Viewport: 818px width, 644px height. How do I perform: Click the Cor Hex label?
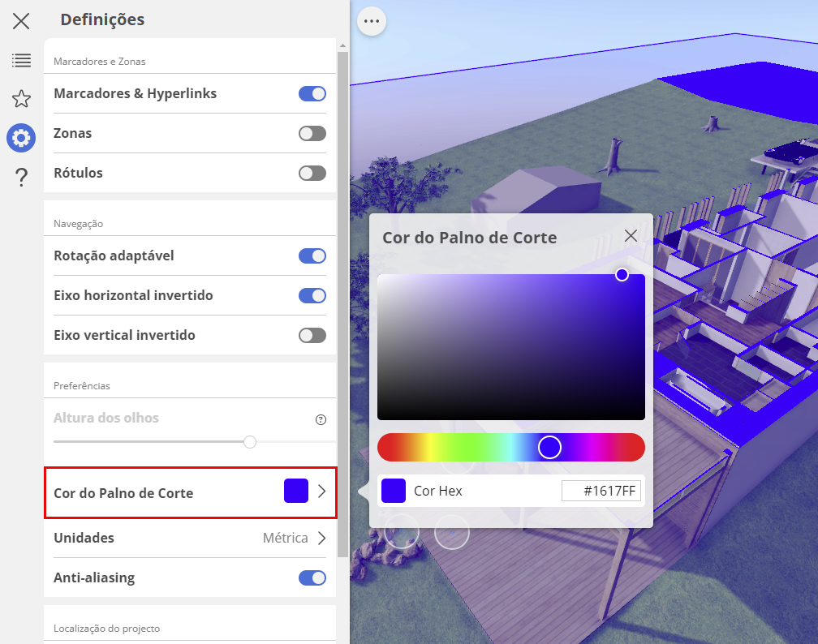pyautogui.click(x=438, y=492)
